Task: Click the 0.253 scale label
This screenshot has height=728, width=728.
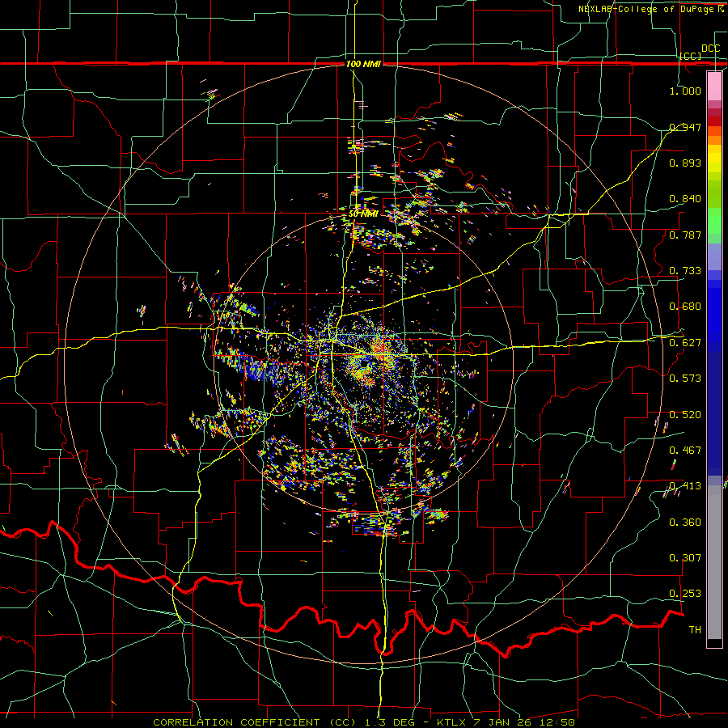Action: click(685, 594)
